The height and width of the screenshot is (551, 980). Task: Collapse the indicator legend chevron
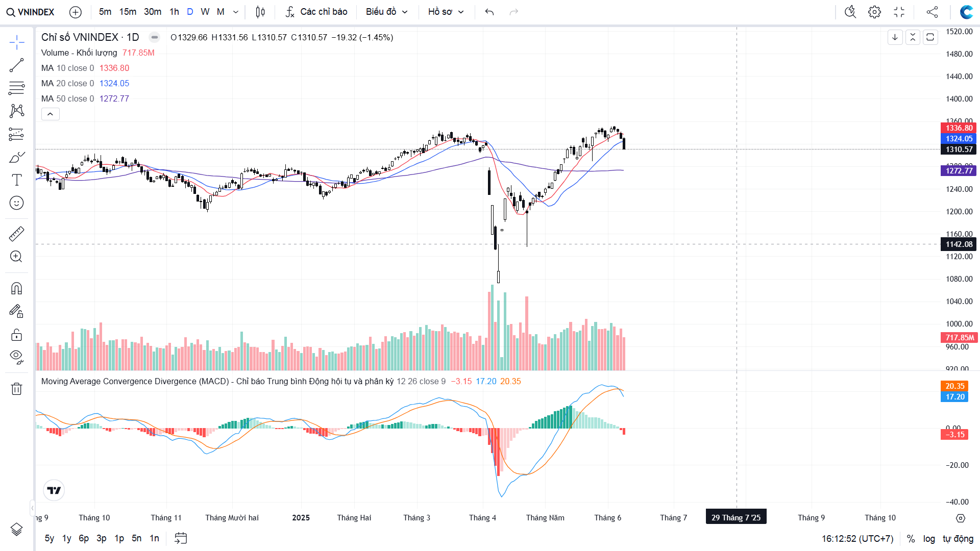50,114
